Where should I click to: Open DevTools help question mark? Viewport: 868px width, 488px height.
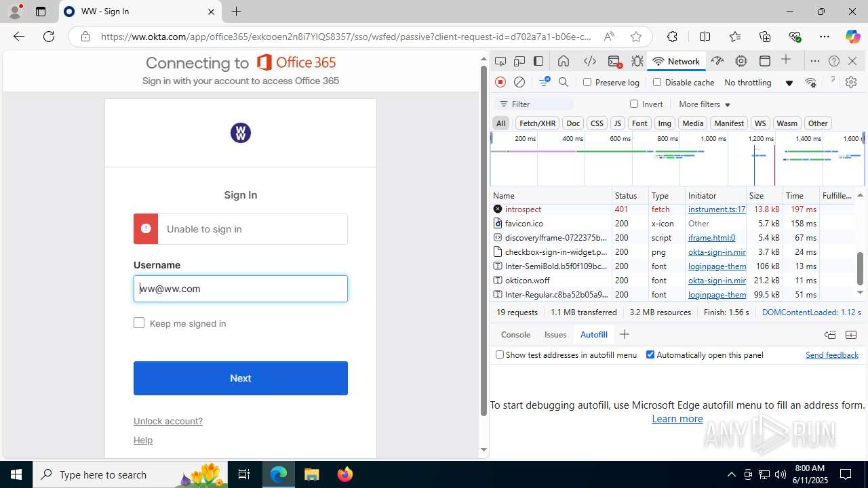click(x=834, y=61)
